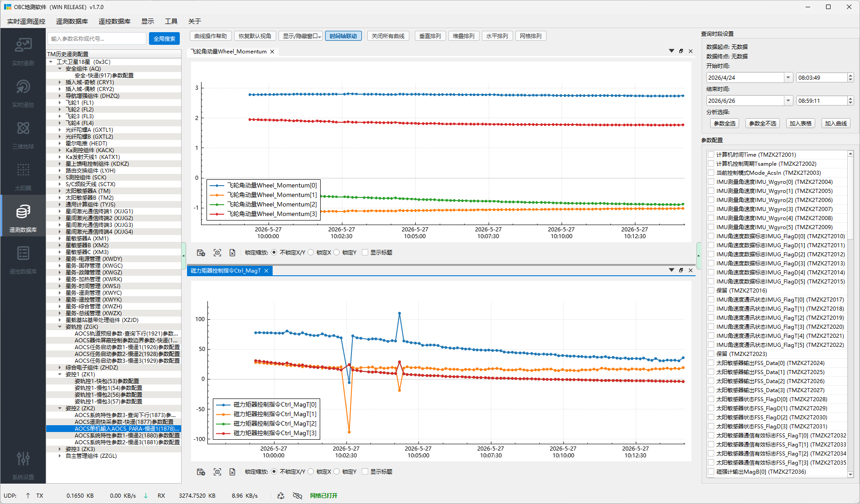Screen dimensions: 860x504
Task: Click the fit-view icon under Ctrl_MagT chart
Action: tap(217, 472)
